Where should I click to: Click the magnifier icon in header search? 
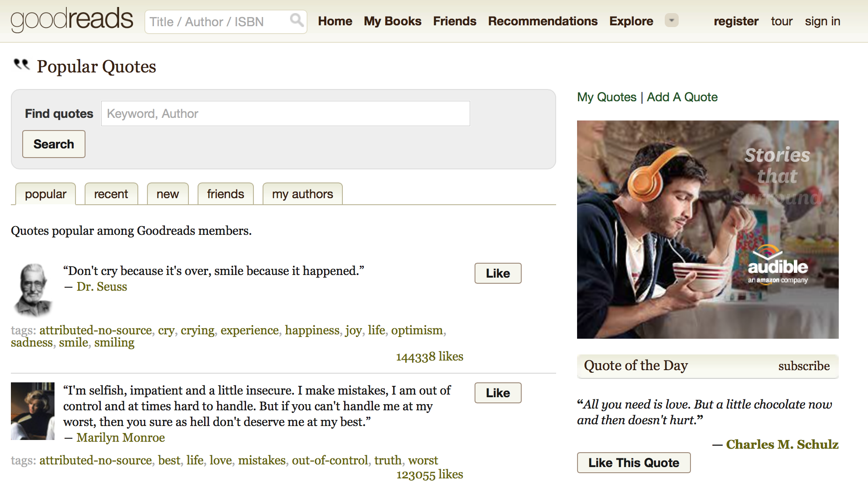click(297, 20)
